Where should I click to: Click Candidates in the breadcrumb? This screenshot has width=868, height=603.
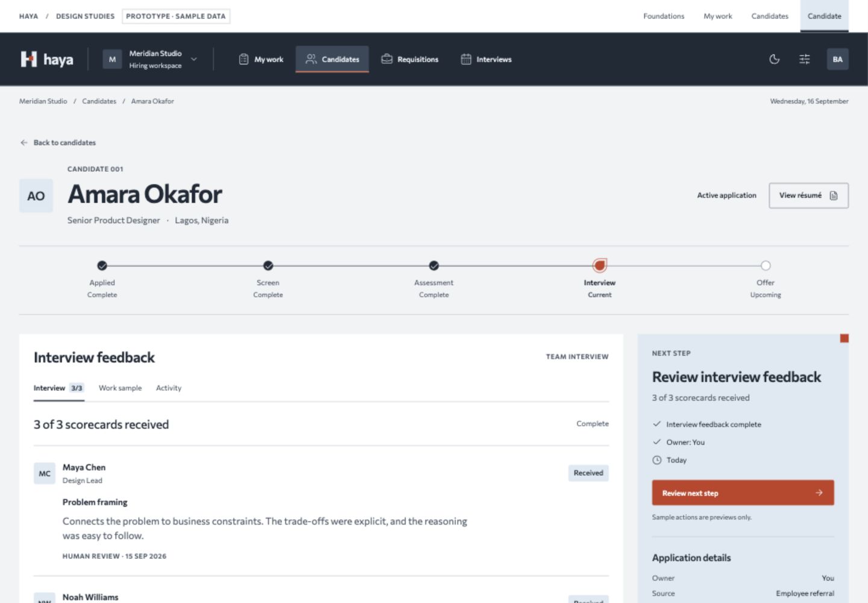[x=99, y=101]
